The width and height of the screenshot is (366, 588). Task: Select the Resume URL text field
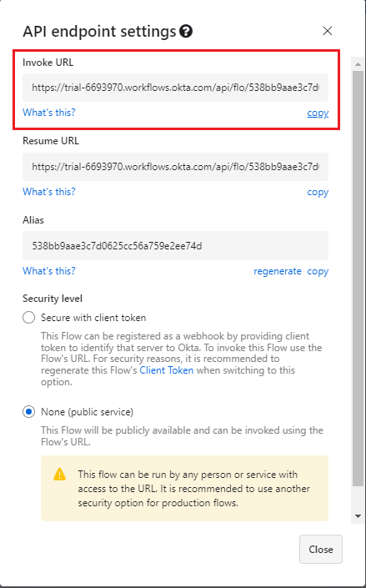point(176,167)
